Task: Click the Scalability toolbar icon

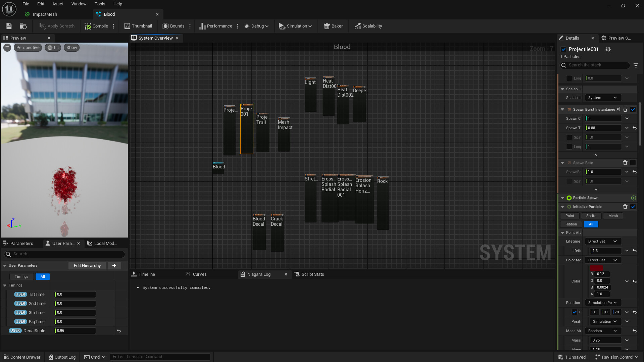Action: tap(368, 26)
